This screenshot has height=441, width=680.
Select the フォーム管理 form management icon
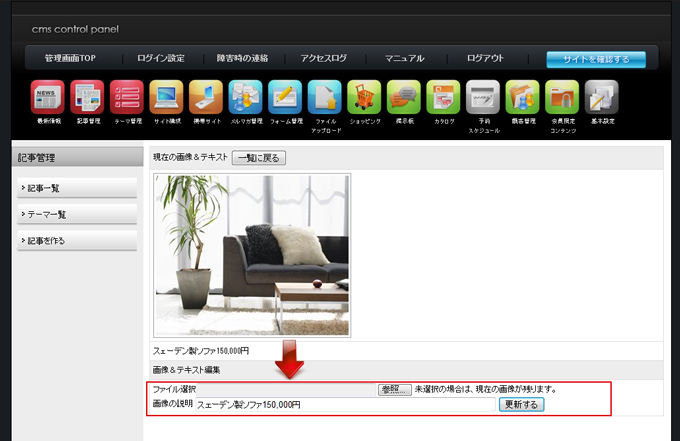(x=285, y=97)
